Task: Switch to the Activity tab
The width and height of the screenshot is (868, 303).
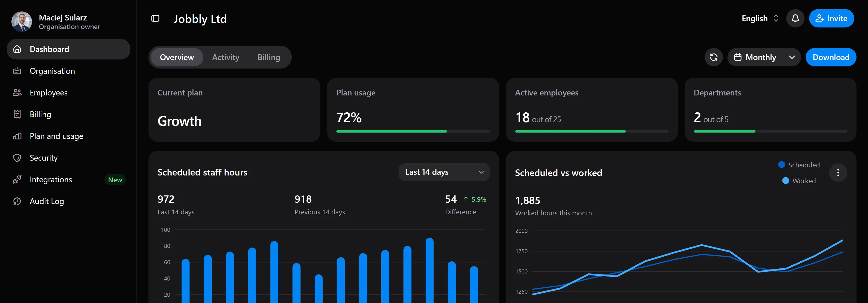Action: click(226, 57)
